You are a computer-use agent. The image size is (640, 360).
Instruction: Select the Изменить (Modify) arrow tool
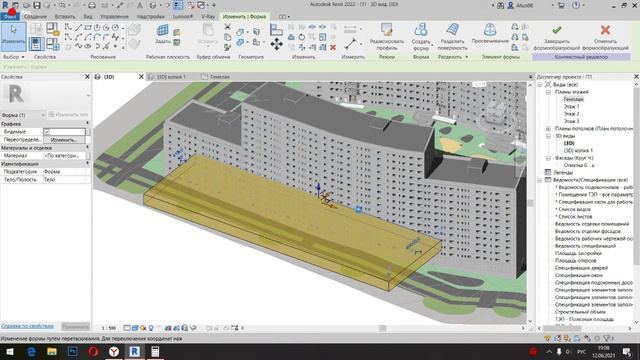click(13, 36)
